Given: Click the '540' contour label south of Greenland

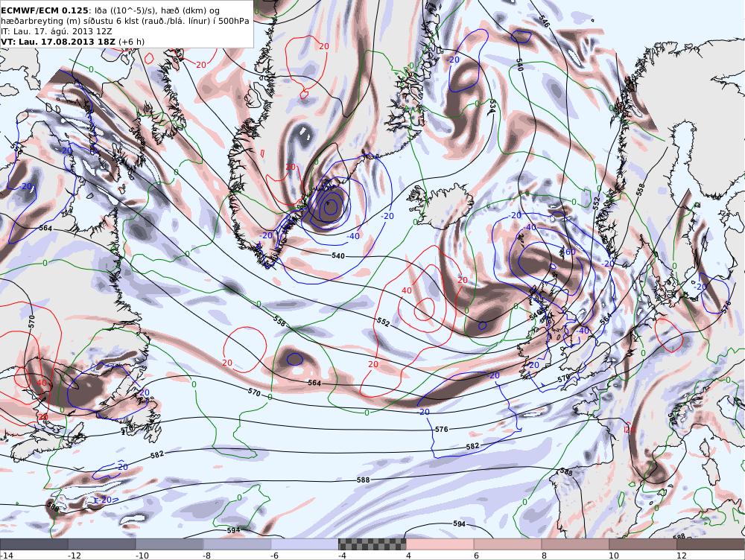Looking at the screenshot, I should click(x=337, y=256).
